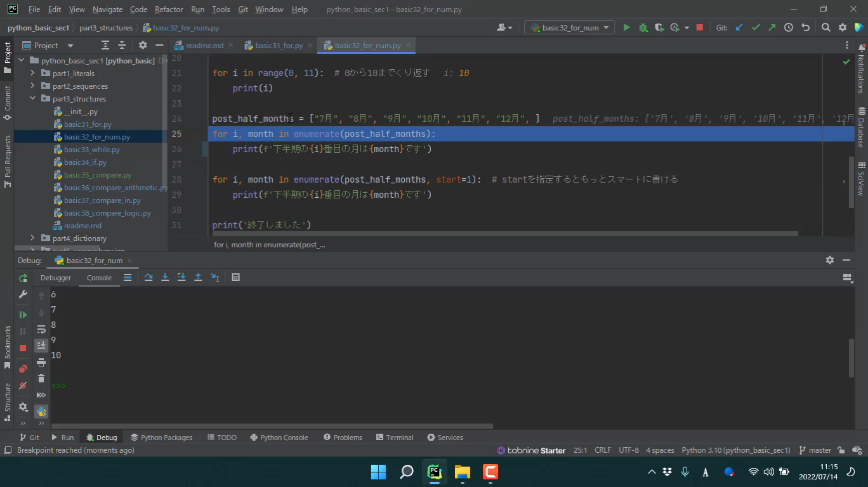Screen dimensions: 868x487
Task: Click the Debug bug icon in toolbar
Action: [643, 27]
